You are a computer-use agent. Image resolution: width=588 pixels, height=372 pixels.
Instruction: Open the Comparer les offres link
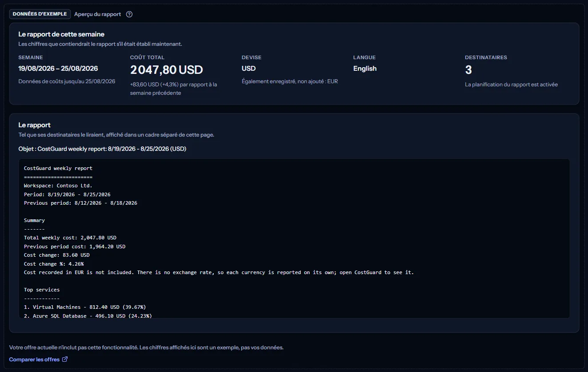point(38,359)
